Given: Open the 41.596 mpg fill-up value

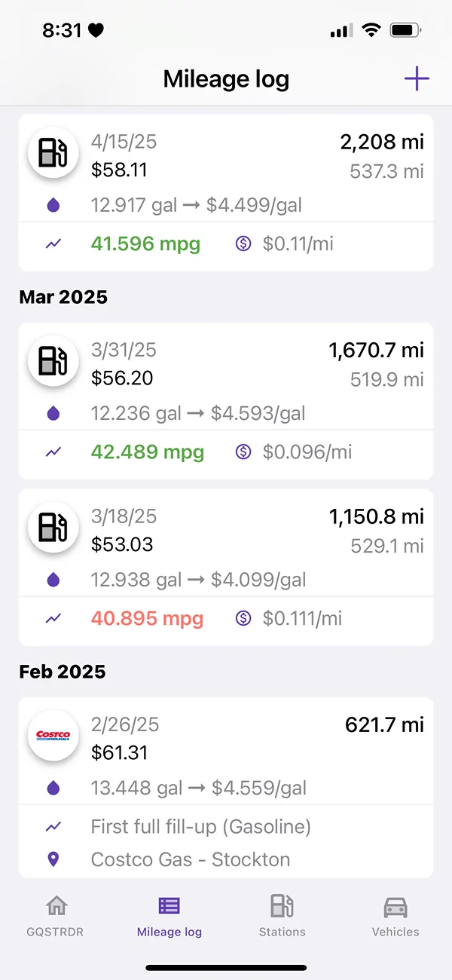Looking at the screenshot, I should 145,244.
